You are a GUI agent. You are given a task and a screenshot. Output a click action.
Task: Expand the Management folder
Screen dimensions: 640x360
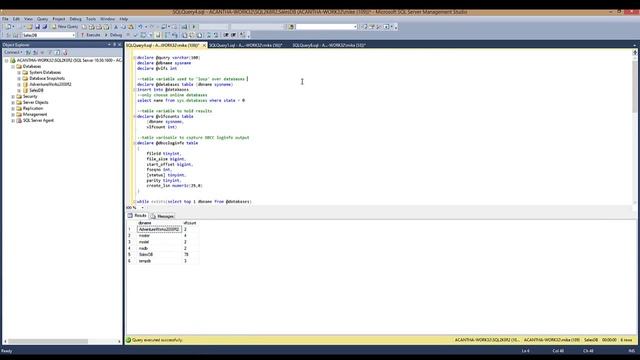(13, 115)
